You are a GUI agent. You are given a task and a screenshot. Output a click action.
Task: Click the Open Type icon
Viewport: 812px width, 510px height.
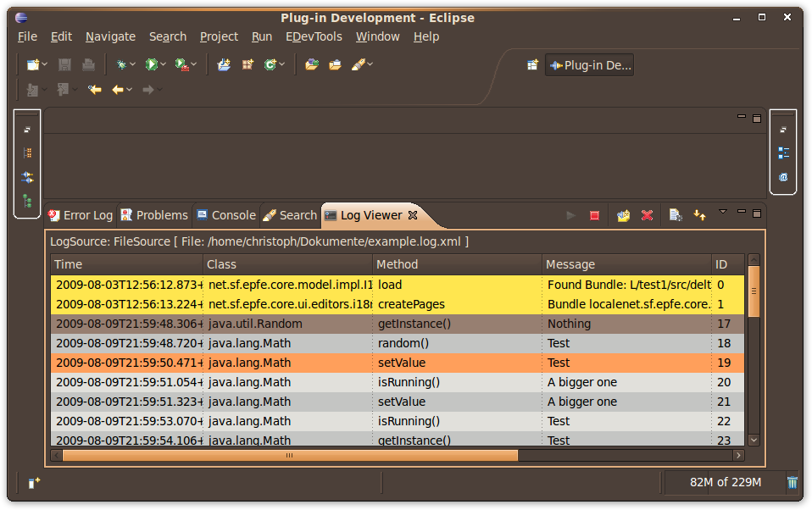click(x=312, y=64)
